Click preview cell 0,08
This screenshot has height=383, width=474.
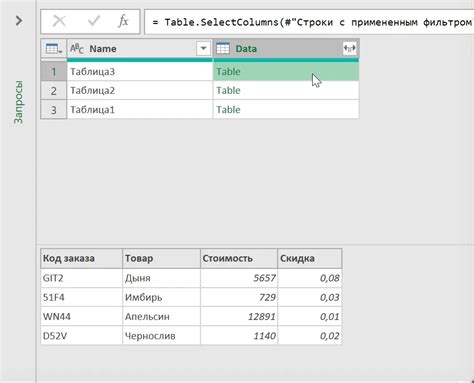pos(310,278)
